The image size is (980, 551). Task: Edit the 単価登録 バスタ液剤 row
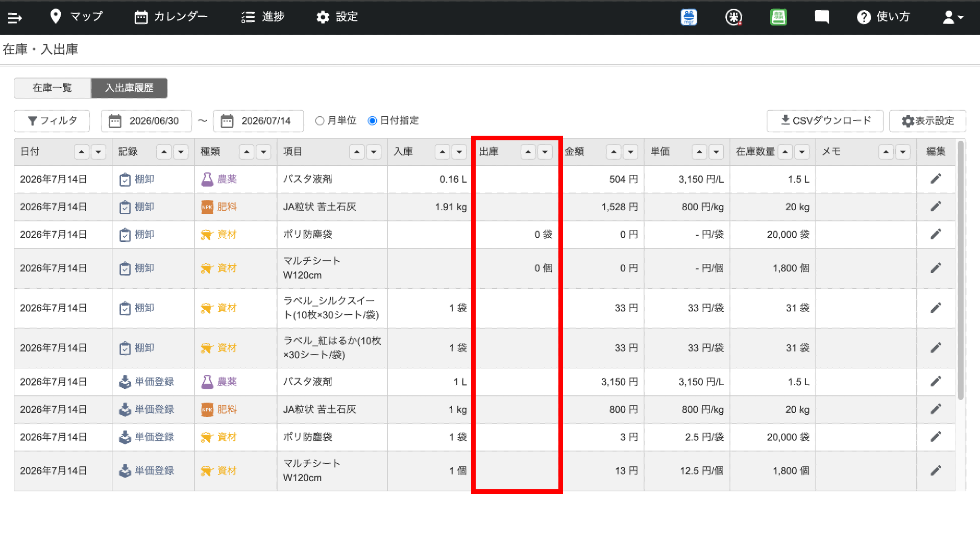[x=936, y=382]
